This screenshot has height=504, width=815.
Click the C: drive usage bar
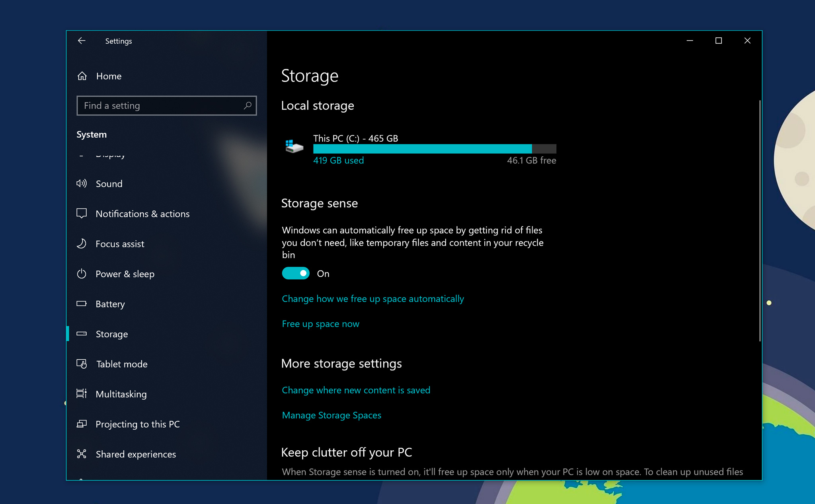(x=435, y=149)
